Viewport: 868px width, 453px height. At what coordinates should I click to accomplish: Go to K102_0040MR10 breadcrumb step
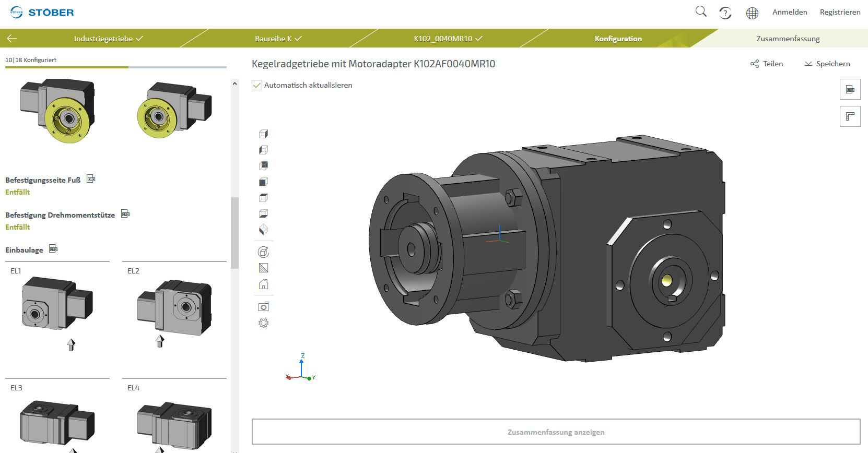point(448,39)
